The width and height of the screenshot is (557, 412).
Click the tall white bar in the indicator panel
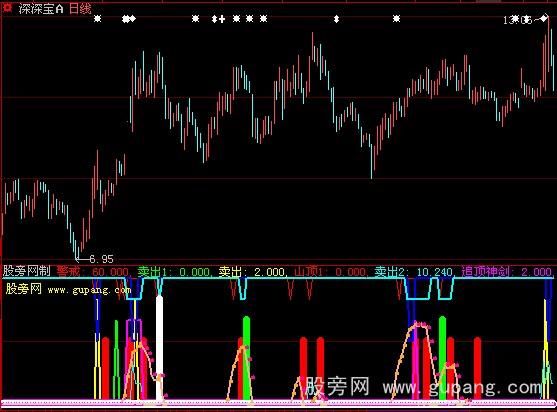point(159,349)
